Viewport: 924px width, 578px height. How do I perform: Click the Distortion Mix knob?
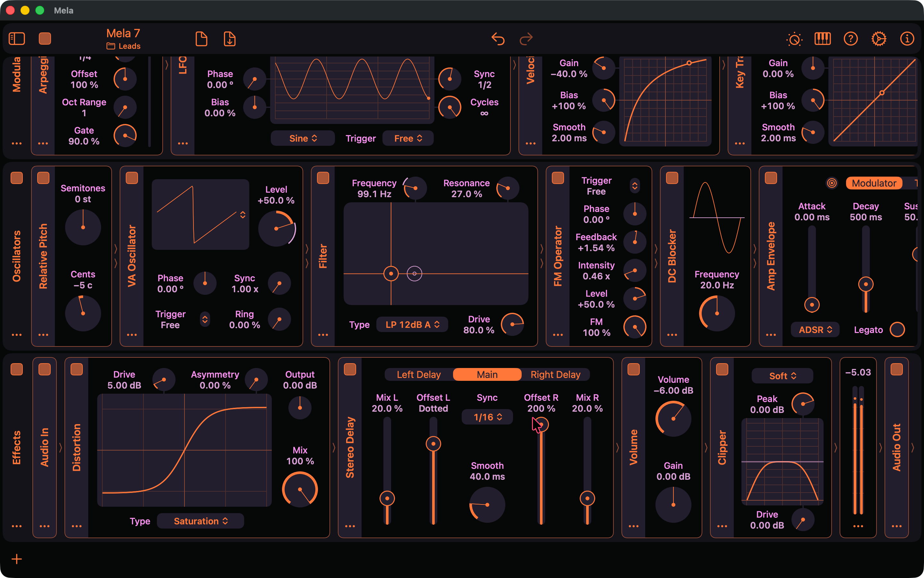(x=300, y=490)
